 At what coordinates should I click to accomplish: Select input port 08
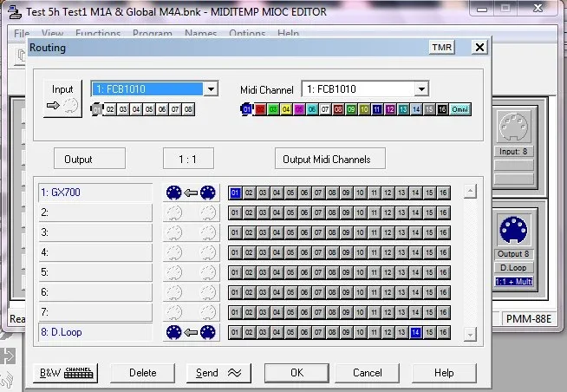(x=188, y=109)
